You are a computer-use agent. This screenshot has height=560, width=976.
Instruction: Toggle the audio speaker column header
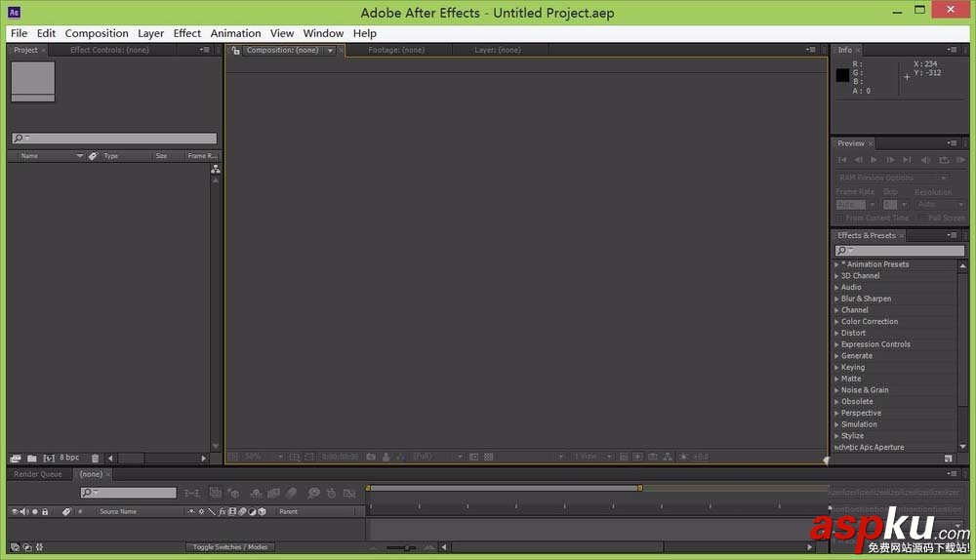[24, 511]
